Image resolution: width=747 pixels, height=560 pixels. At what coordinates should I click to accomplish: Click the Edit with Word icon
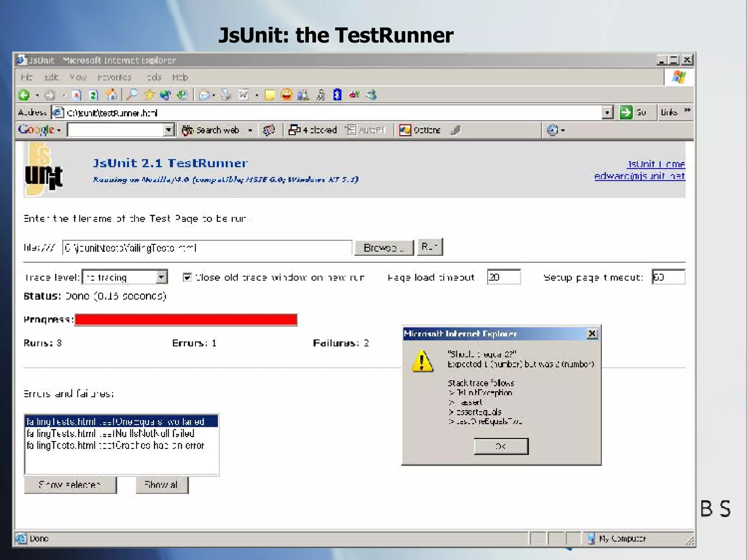click(243, 95)
